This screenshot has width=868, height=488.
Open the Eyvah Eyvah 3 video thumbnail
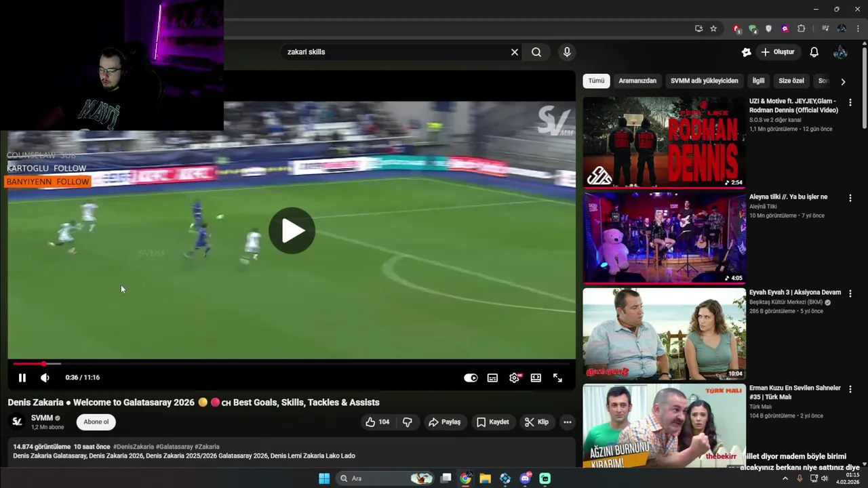coord(664,333)
